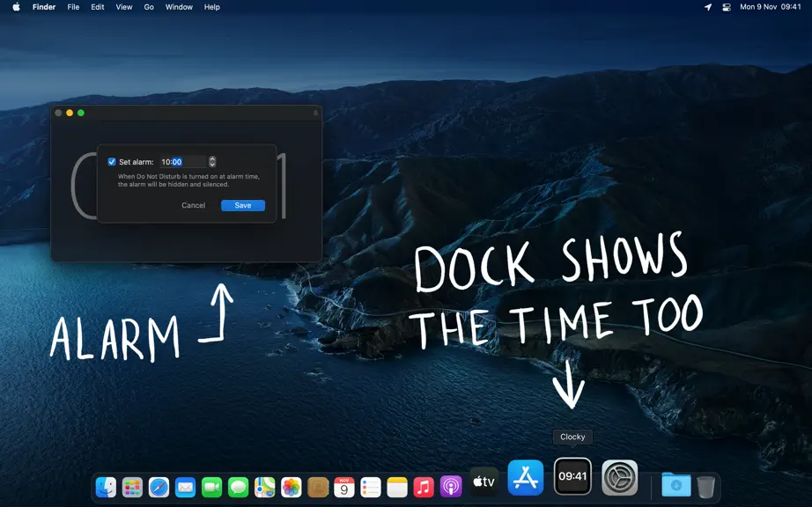Open the Downloads folder stack in the dock

pos(675,486)
